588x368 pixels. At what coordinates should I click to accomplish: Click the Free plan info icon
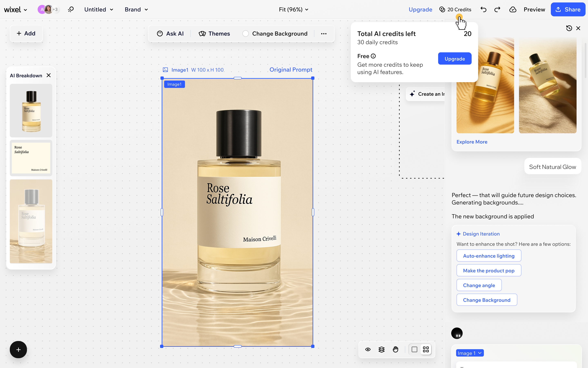pyautogui.click(x=373, y=56)
